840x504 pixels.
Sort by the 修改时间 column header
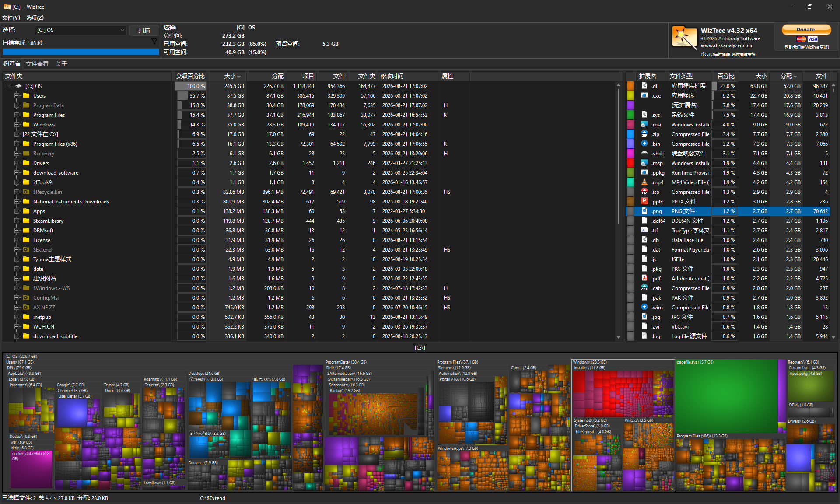(407, 76)
